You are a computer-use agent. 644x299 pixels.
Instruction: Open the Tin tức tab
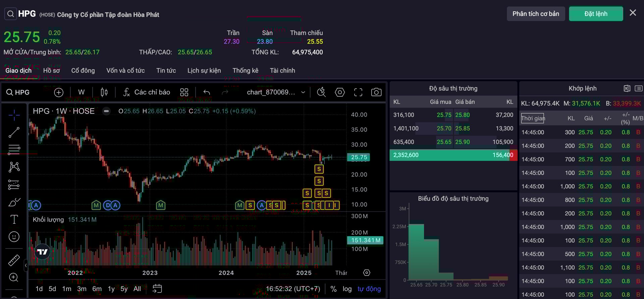point(166,70)
